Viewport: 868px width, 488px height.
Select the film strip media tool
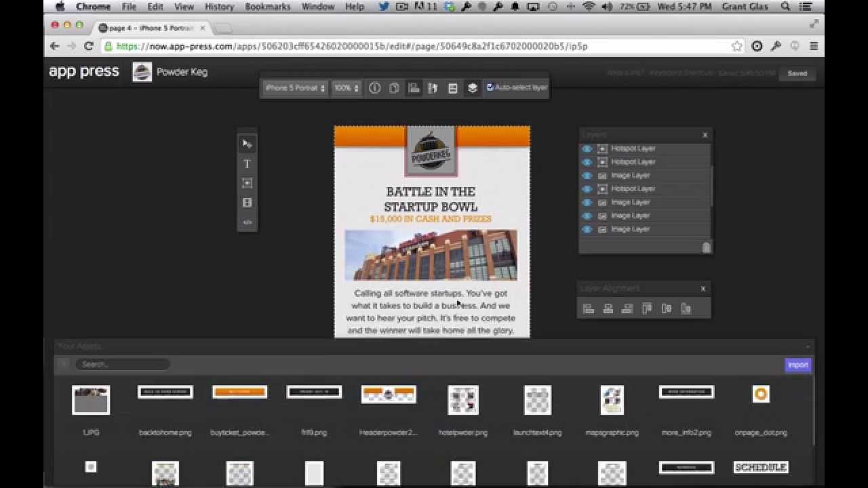(247, 203)
